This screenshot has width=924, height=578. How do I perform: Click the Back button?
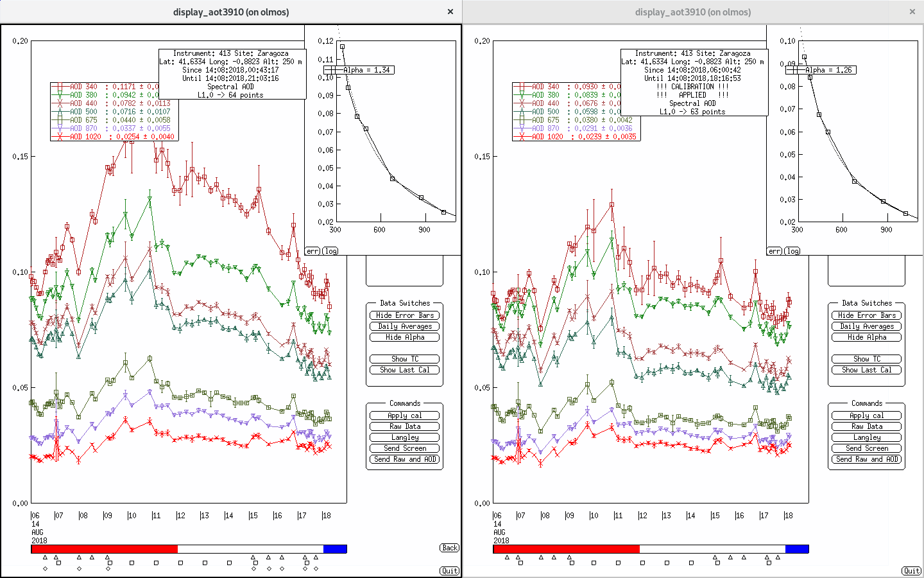(450, 548)
